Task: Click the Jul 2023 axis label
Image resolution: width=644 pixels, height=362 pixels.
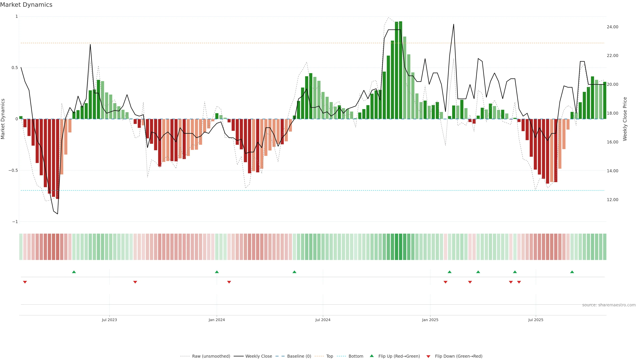Action: coord(109,320)
